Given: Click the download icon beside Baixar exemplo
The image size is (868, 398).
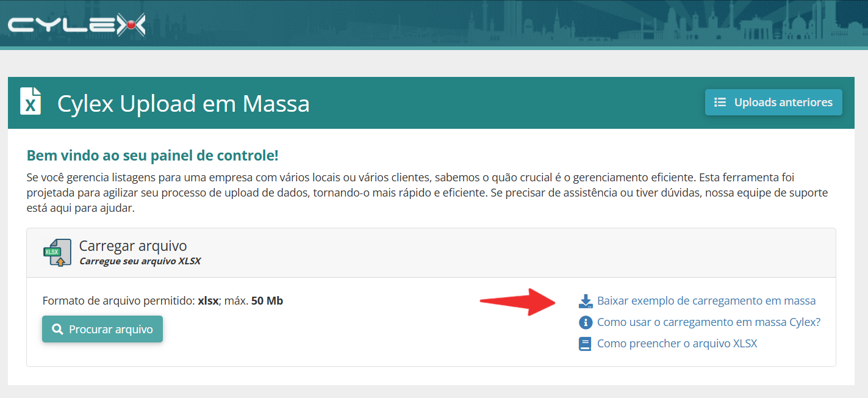Looking at the screenshot, I should click(x=586, y=301).
